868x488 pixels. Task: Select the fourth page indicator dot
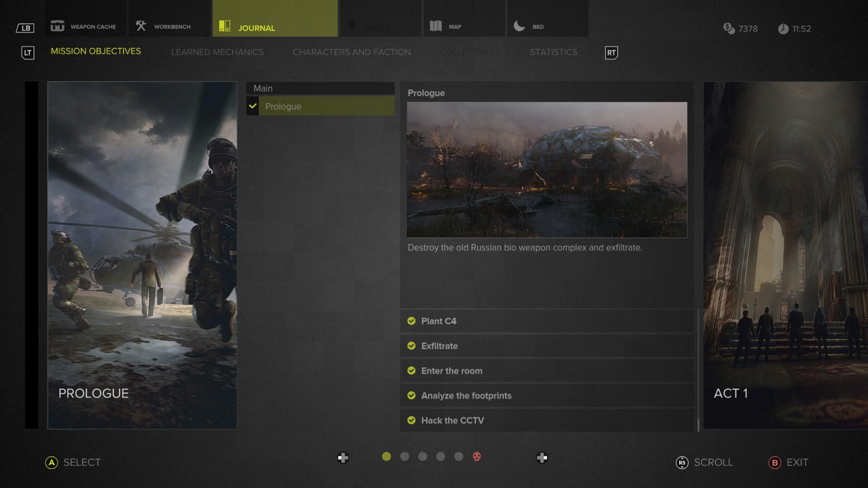[x=441, y=457]
